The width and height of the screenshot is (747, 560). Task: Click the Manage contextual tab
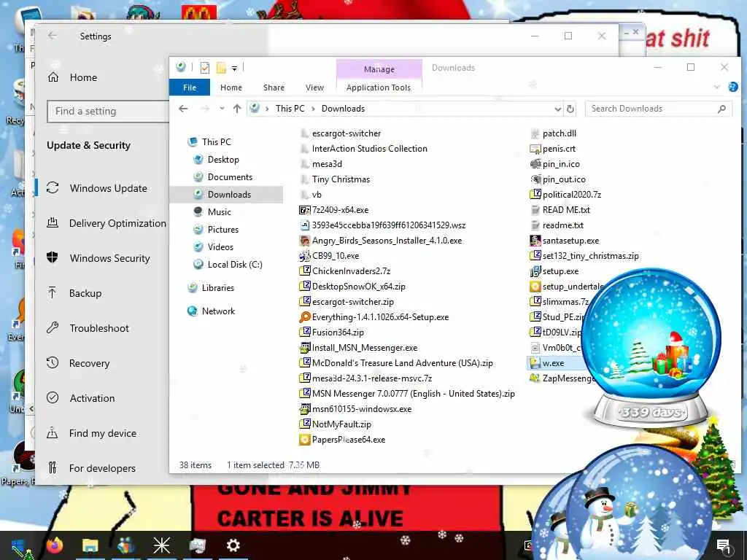tap(379, 69)
